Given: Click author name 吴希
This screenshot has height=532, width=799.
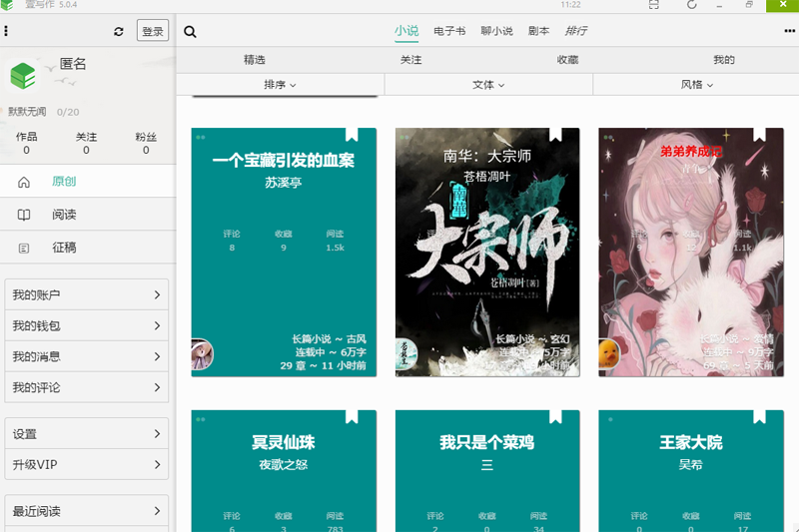Looking at the screenshot, I should point(691,464).
